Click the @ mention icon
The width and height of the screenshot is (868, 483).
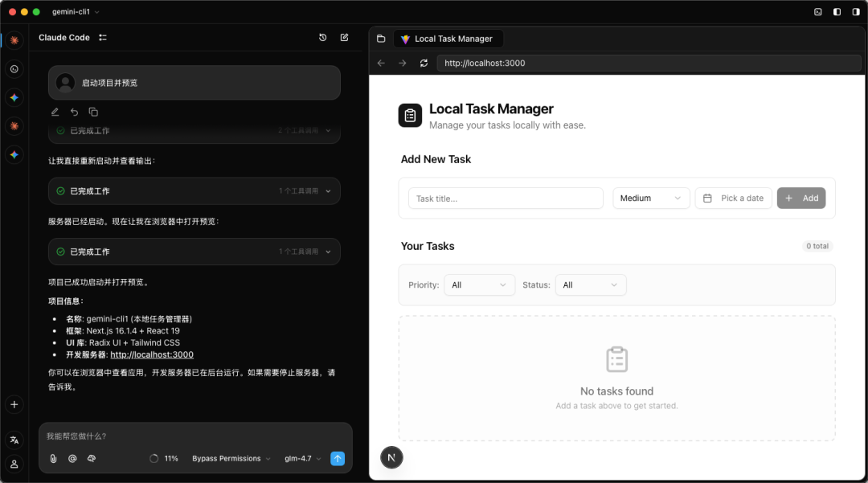[72, 459]
